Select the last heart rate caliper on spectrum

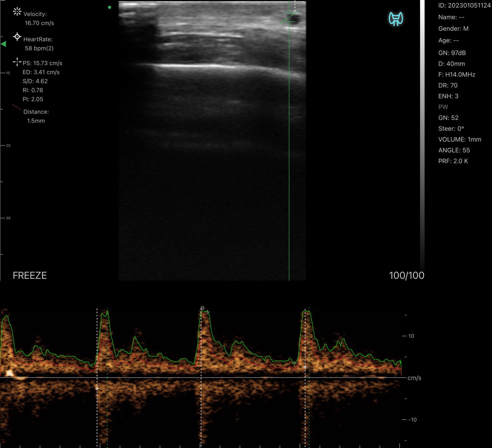305,367
